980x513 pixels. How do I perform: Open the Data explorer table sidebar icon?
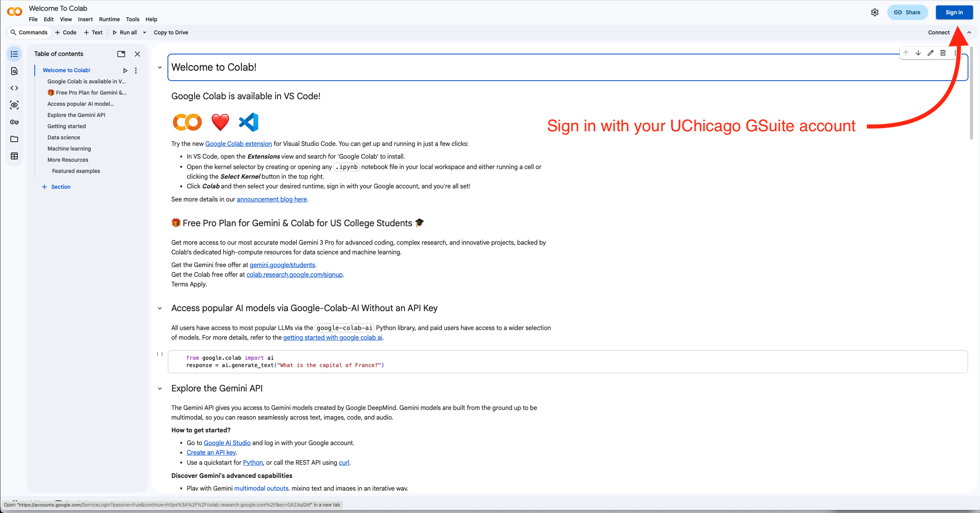pyautogui.click(x=14, y=156)
